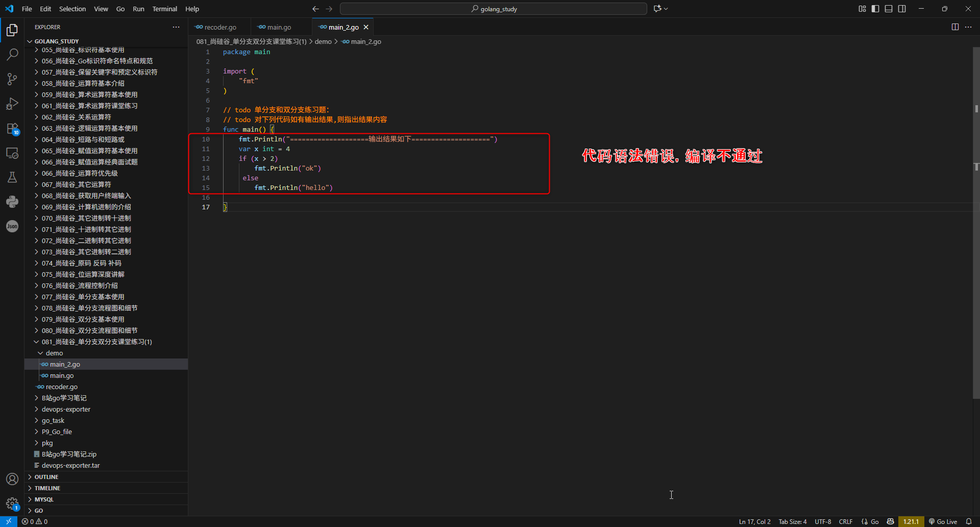This screenshot has height=527, width=980.
Task: Click Go version 1.21.1 status item
Action: click(911, 521)
